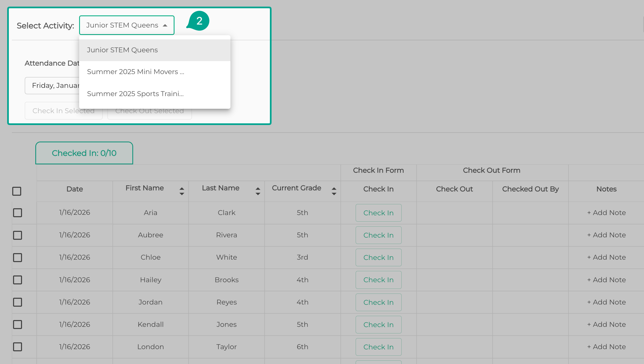Check the box for Aria Clark
Viewport: 644px width, 364px height.
click(x=18, y=213)
